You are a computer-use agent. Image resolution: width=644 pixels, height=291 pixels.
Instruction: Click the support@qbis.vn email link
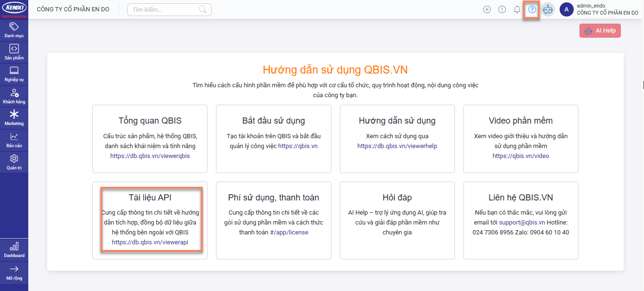coord(523,223)
